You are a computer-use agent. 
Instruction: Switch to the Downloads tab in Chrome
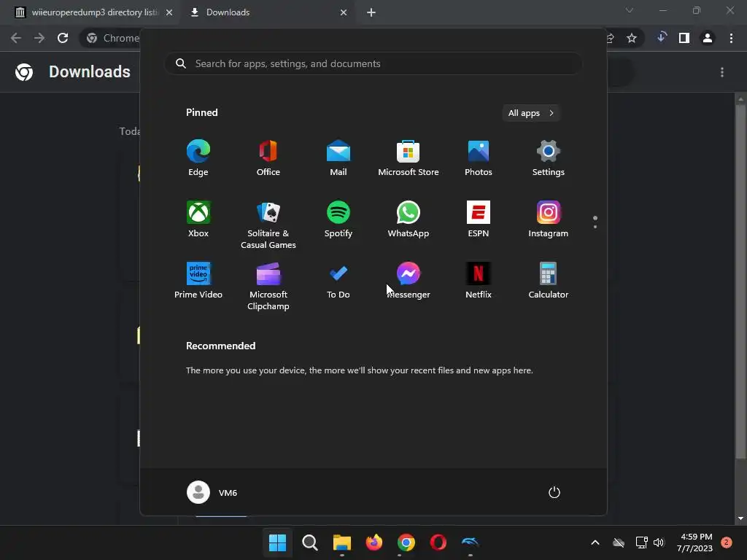[x=267, y=12]
